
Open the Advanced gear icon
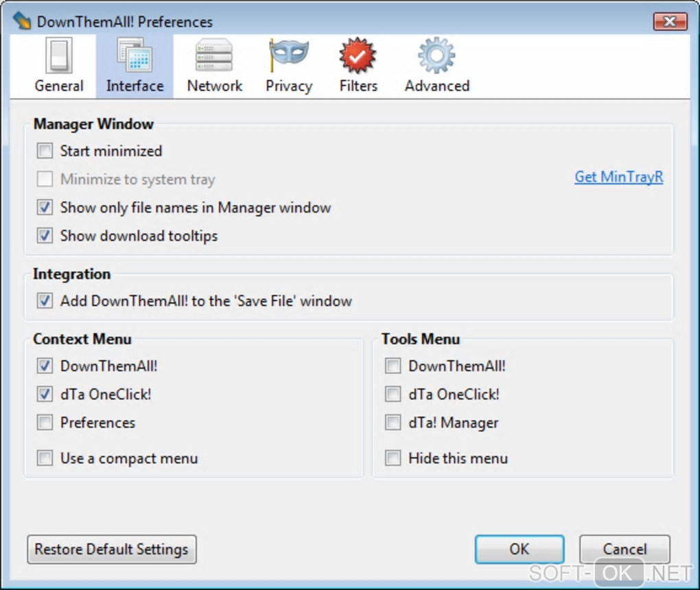pyautogui.click(x=436, y=56)
